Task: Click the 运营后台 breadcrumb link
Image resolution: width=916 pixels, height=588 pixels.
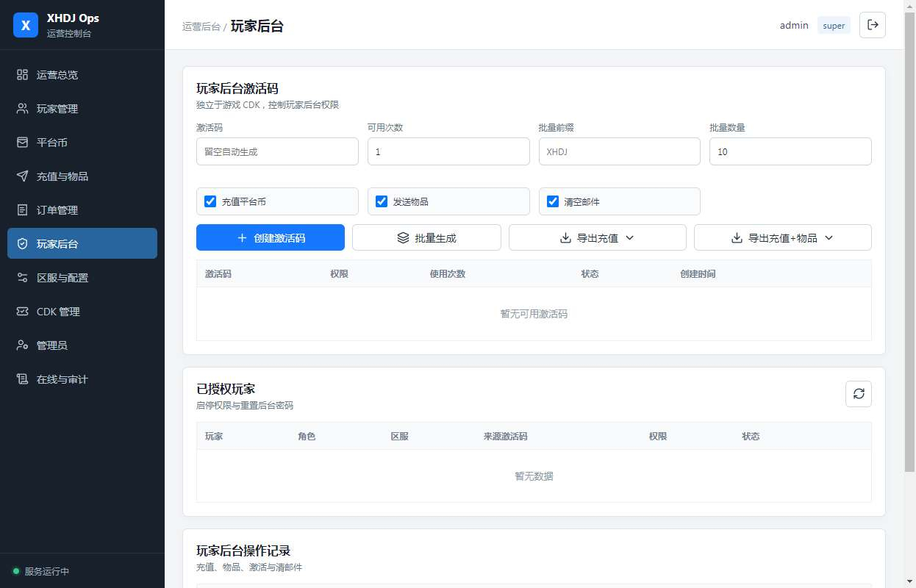Action: click(201, 26)
